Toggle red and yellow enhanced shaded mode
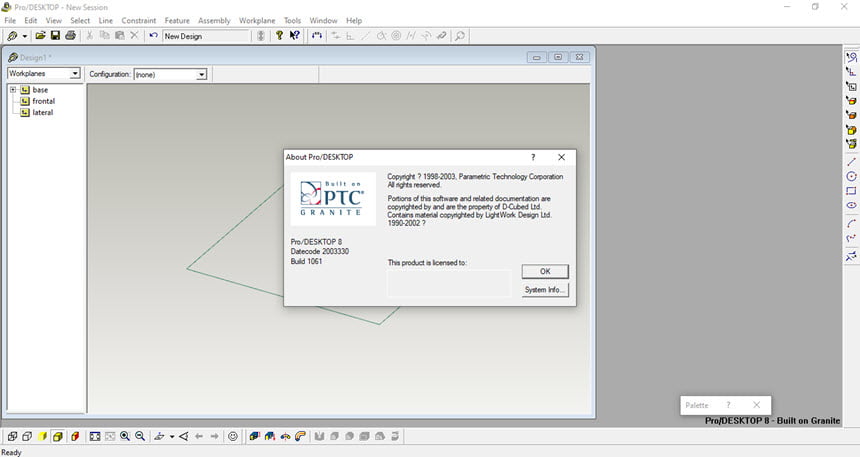 tap(75, 436)
